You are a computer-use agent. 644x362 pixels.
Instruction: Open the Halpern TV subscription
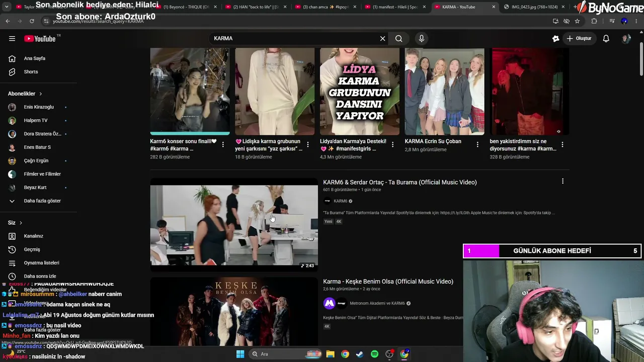[x=36, y=121]
